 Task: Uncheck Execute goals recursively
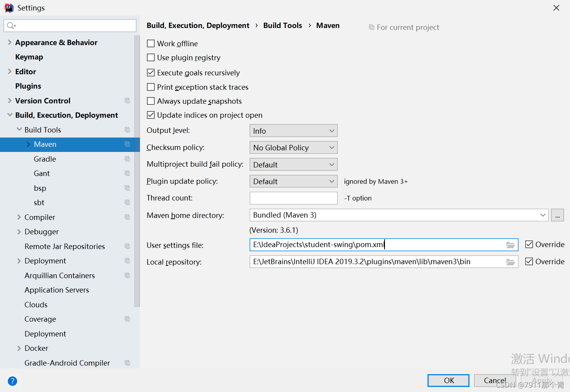point(151,73)
